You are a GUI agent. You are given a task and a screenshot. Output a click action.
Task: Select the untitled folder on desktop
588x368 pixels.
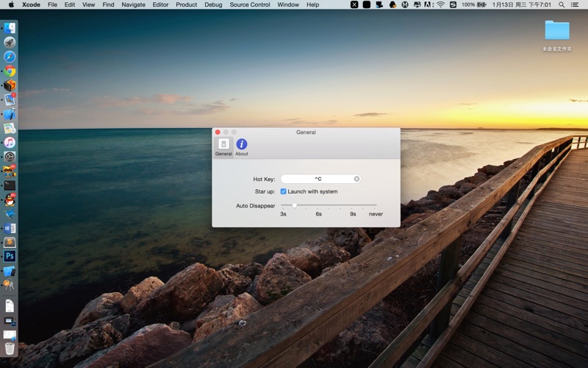click(x=557, y=35)
